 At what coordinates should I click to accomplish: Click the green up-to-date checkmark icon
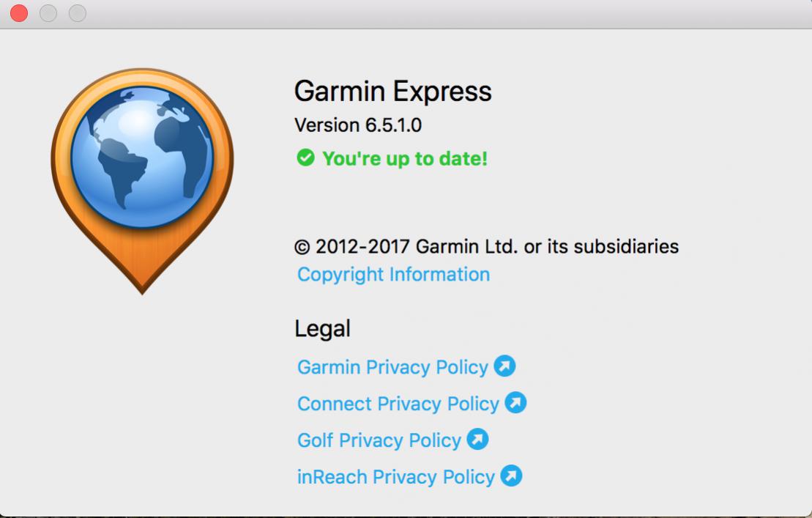(305, 158)
